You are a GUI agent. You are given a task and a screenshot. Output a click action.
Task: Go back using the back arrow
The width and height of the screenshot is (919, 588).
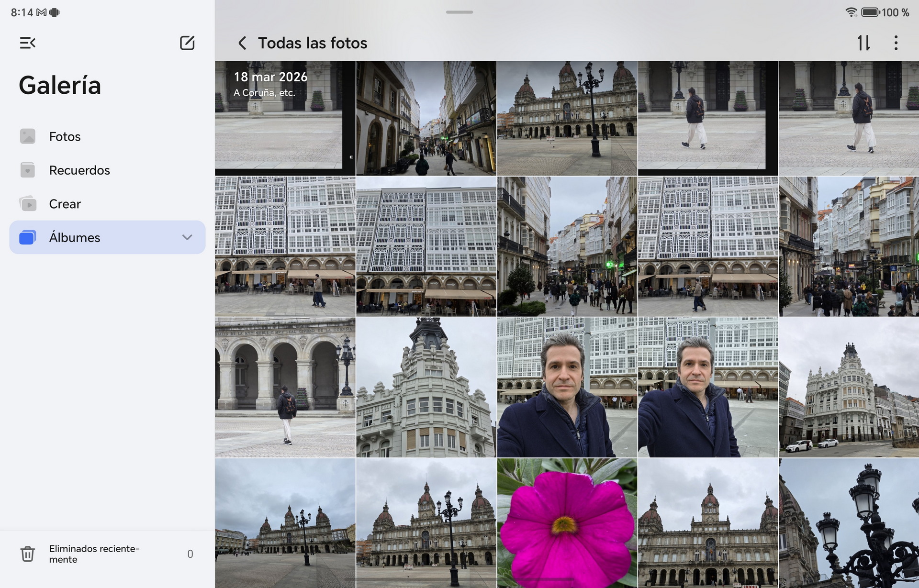click(x=242, y=43)
